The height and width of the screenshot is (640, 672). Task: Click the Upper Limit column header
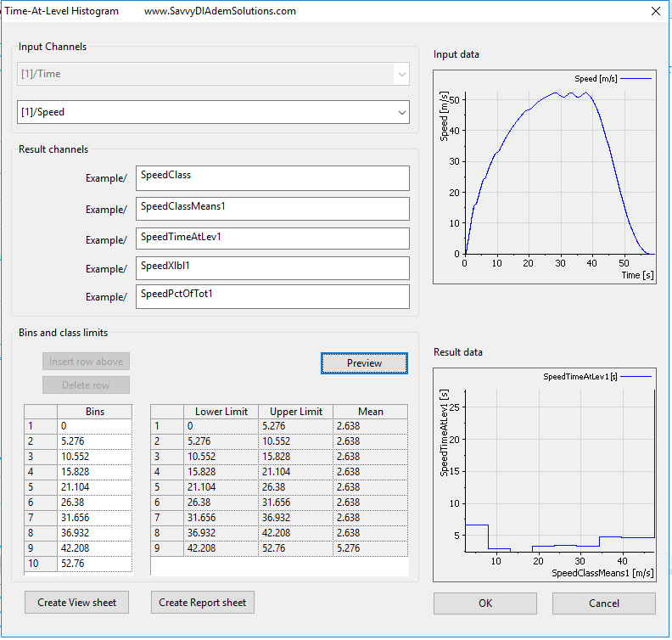[295, 412]
